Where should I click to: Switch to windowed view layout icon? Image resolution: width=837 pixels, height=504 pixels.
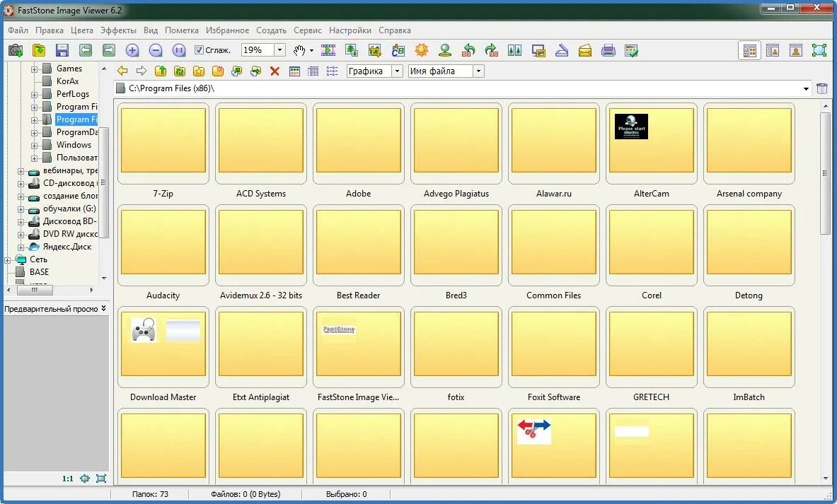pos(773,51)
